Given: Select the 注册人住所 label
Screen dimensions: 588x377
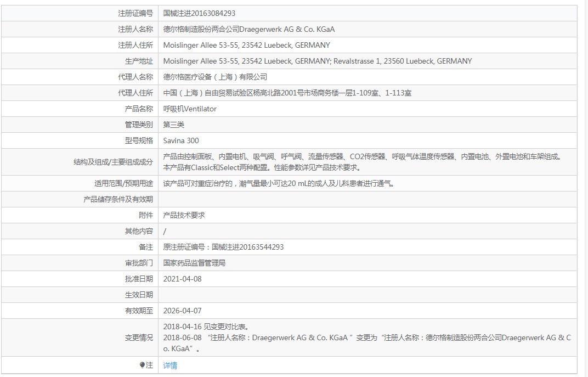Looking at the screenshot, I should [135, 46].
